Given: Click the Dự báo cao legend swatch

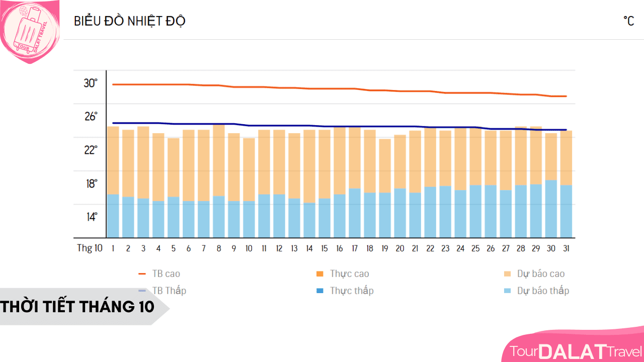Looking at the screenshot, I should pyautogui.click(x=507, y=274).
